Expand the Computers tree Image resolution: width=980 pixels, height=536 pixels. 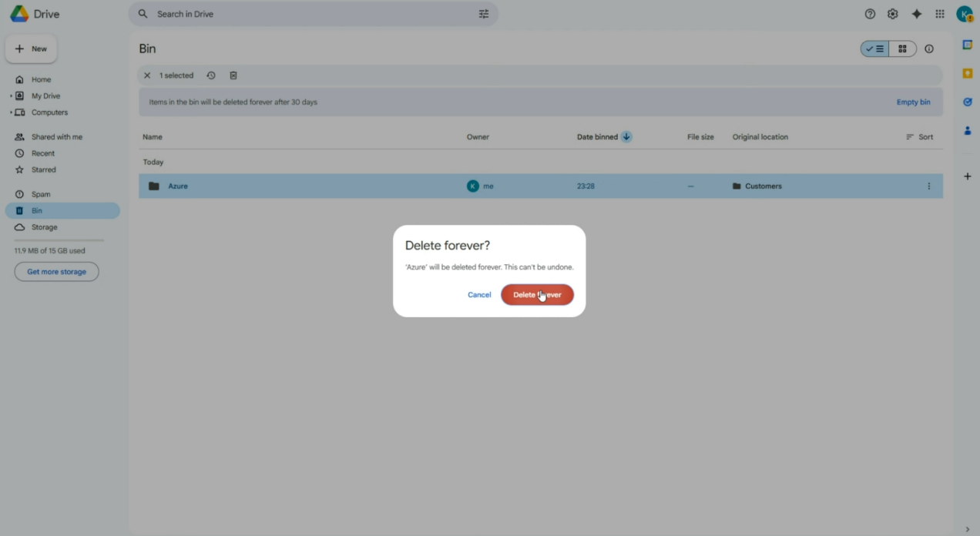click(11, 112)
